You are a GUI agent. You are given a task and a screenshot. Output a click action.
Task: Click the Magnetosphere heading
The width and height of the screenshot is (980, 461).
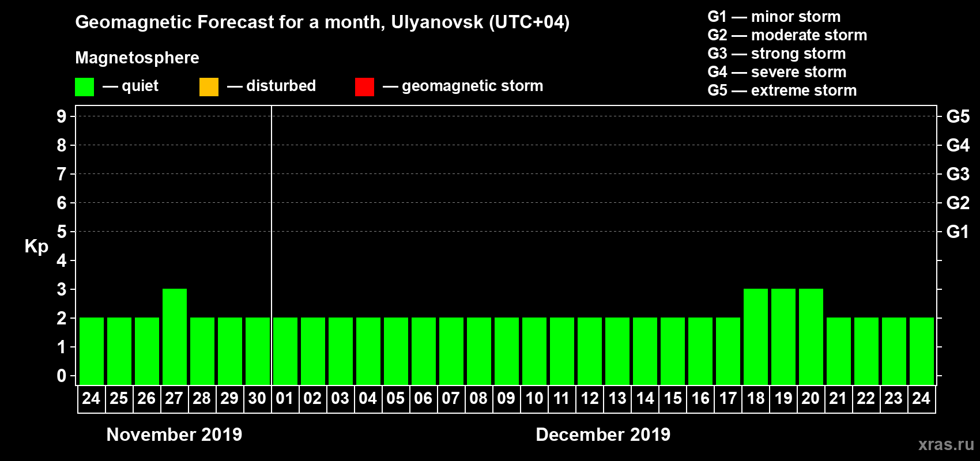point(137,58)
